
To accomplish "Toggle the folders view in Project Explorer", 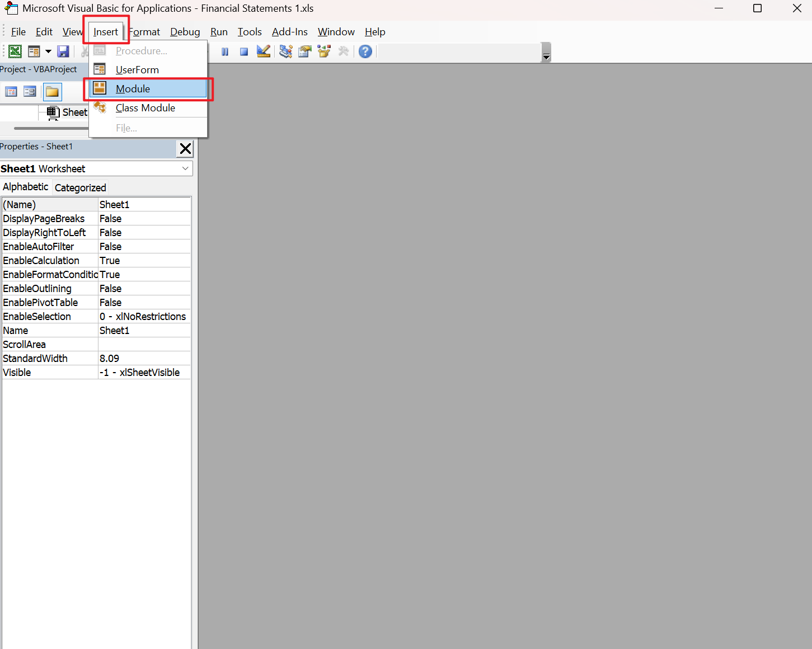I will click(x=52, y=91).
